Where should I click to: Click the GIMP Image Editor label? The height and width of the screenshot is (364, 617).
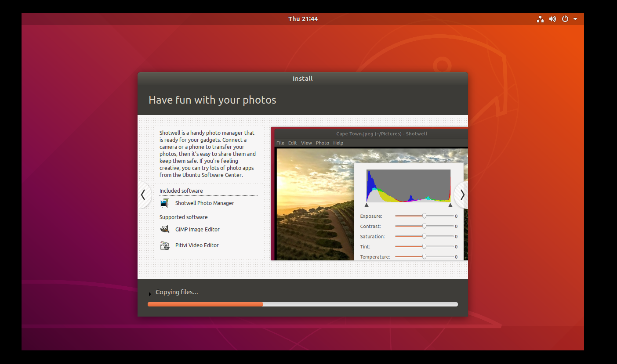coord(197,230)
